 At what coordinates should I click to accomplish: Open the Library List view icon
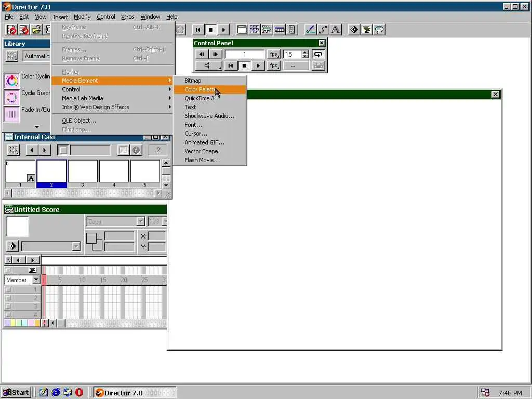point(12,56)
